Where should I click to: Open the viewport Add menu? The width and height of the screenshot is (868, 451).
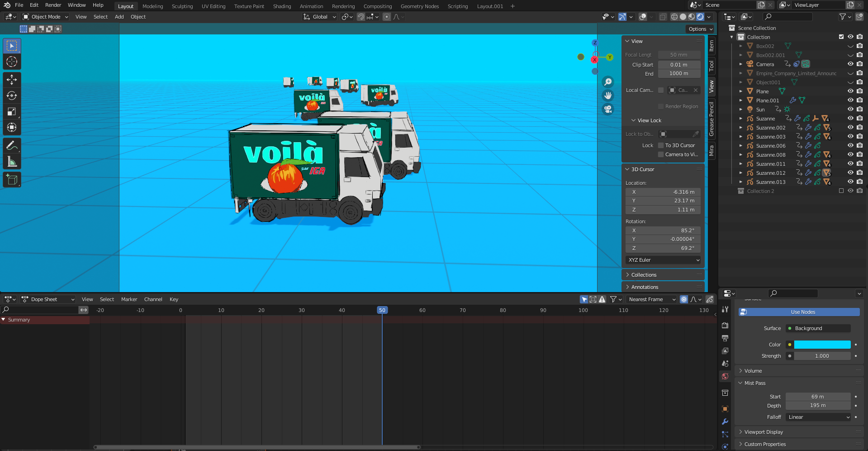coord(119,17)
